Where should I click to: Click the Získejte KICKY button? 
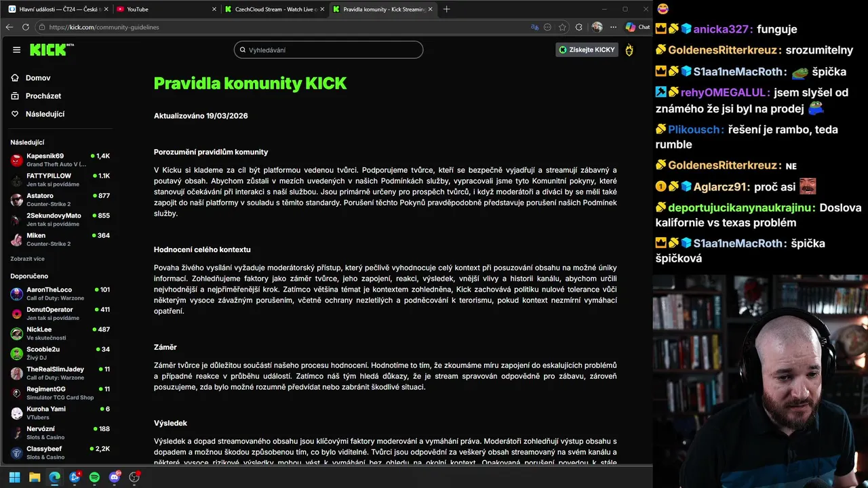pyautogui.click(x=587, y=49)
